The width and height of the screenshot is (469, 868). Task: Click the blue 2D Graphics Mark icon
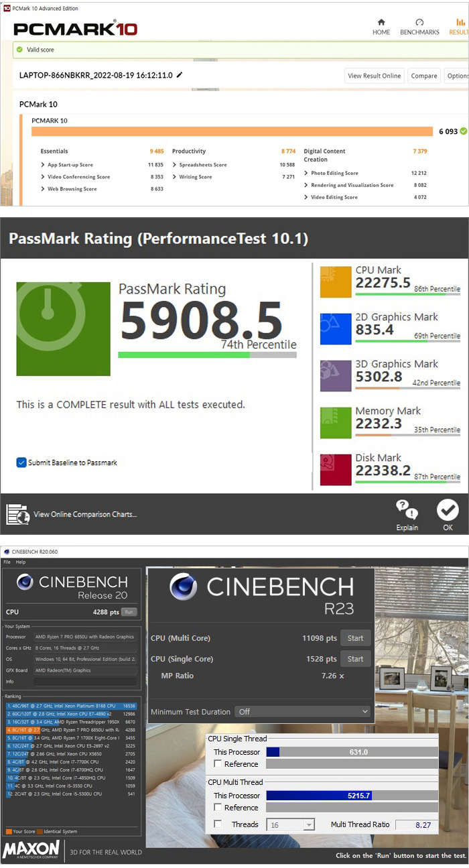tap(336, 328)
